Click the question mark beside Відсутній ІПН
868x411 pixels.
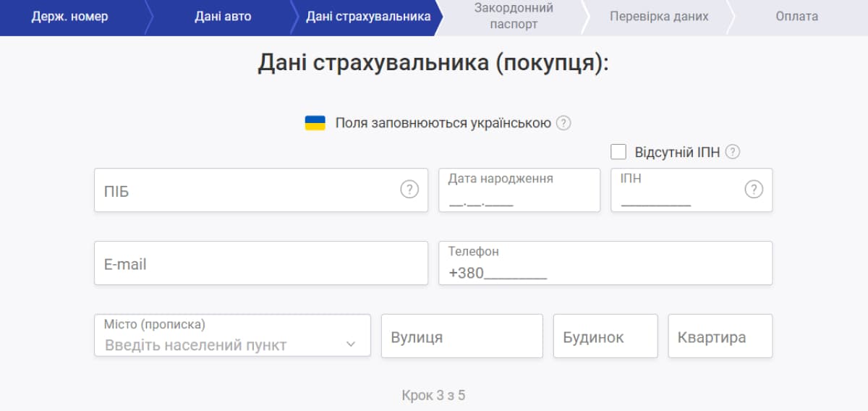point(733,152)
